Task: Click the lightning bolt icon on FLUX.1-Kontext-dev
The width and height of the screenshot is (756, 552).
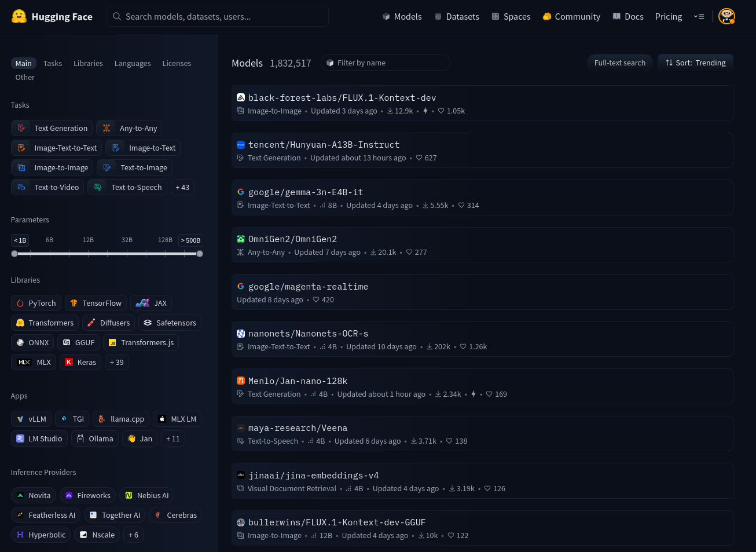Action: 425,111
